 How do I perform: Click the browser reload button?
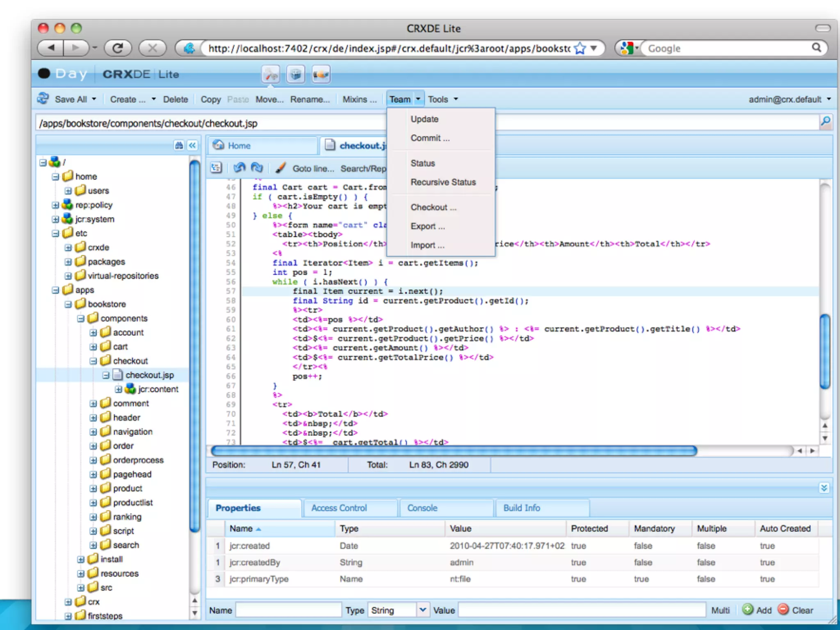pos(118,48)
